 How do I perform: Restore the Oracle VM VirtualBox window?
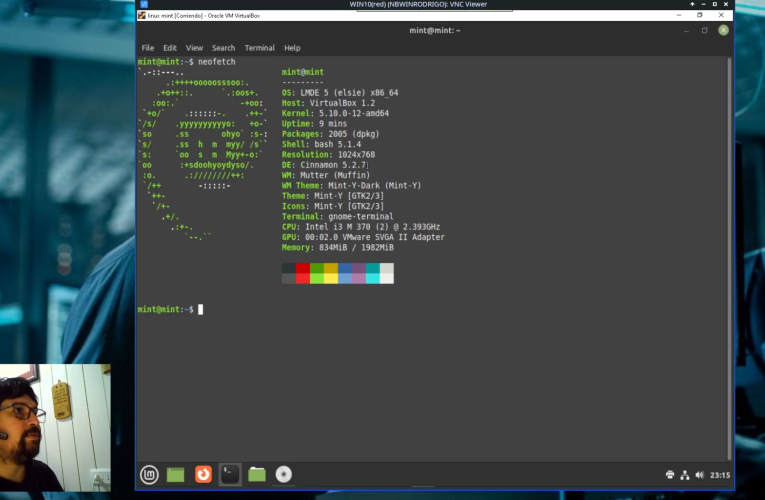pos(700,15)
